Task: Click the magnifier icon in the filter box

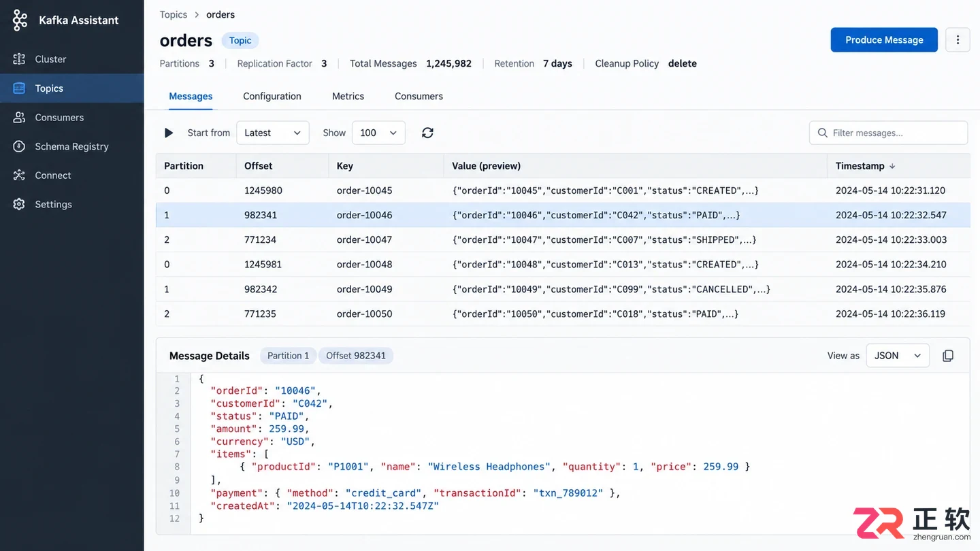Action: pos(823,133)
